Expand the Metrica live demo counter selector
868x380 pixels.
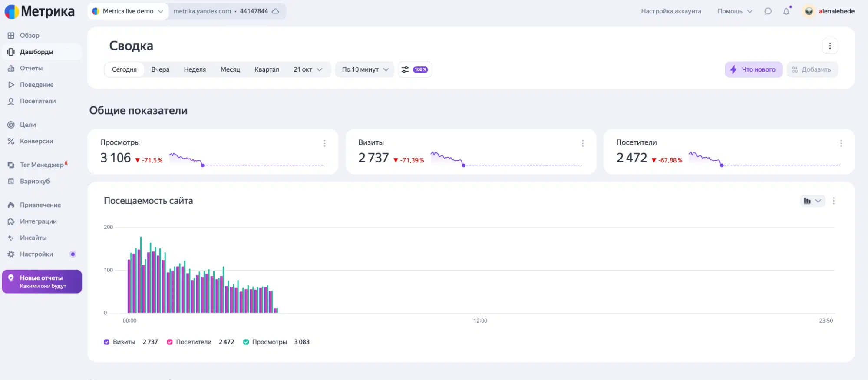[x=128, y=11]
